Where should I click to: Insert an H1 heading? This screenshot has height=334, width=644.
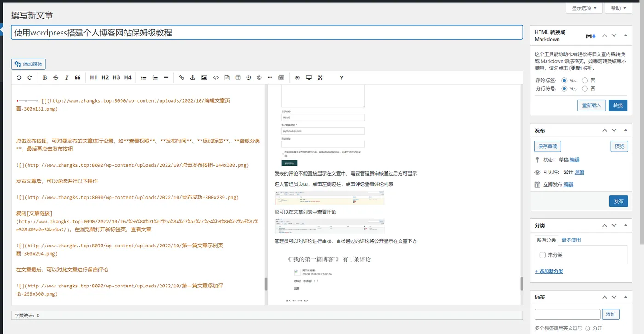(93, 77)
